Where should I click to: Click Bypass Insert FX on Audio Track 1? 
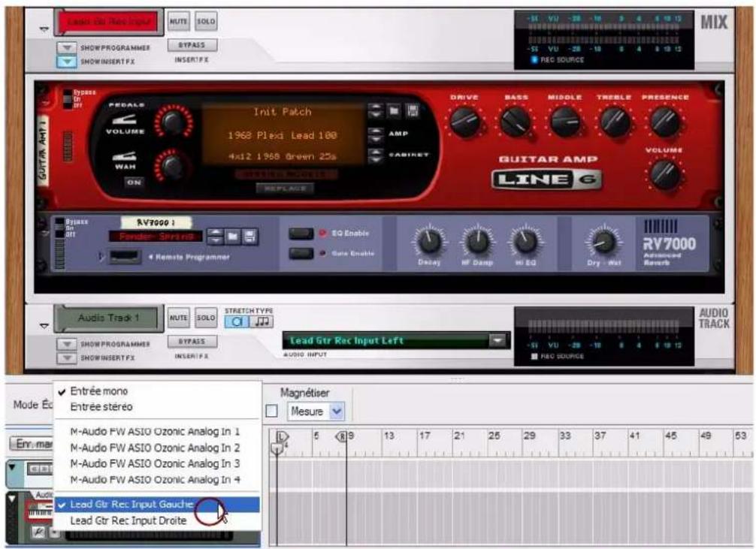click(x=192, y=341)
